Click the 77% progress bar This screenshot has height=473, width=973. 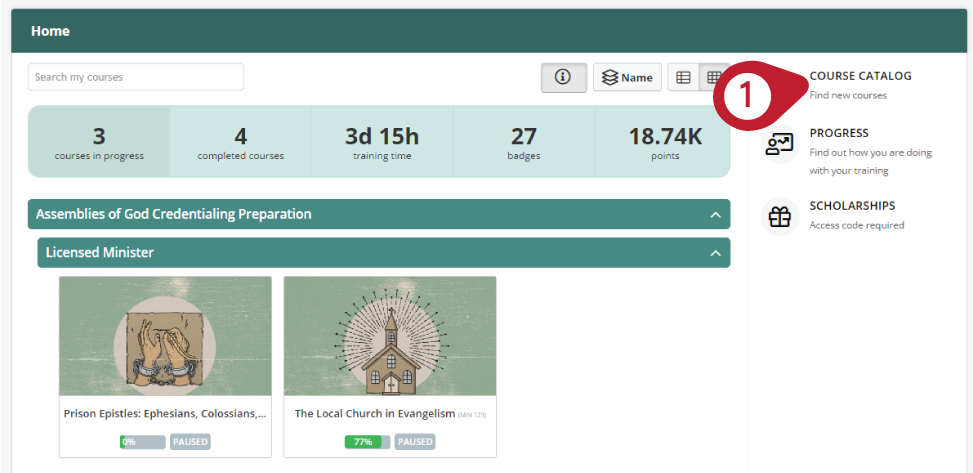[367, 442]
